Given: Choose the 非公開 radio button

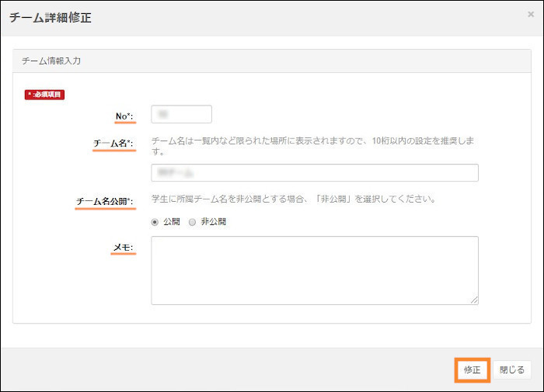Looking at the screenshot, I should pos(193,222).
